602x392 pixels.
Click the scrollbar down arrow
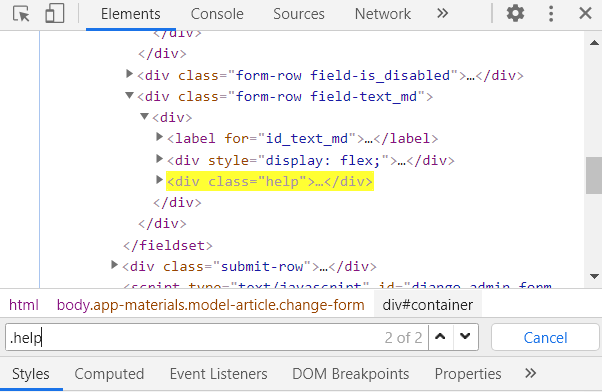click(x=594, y=277)
